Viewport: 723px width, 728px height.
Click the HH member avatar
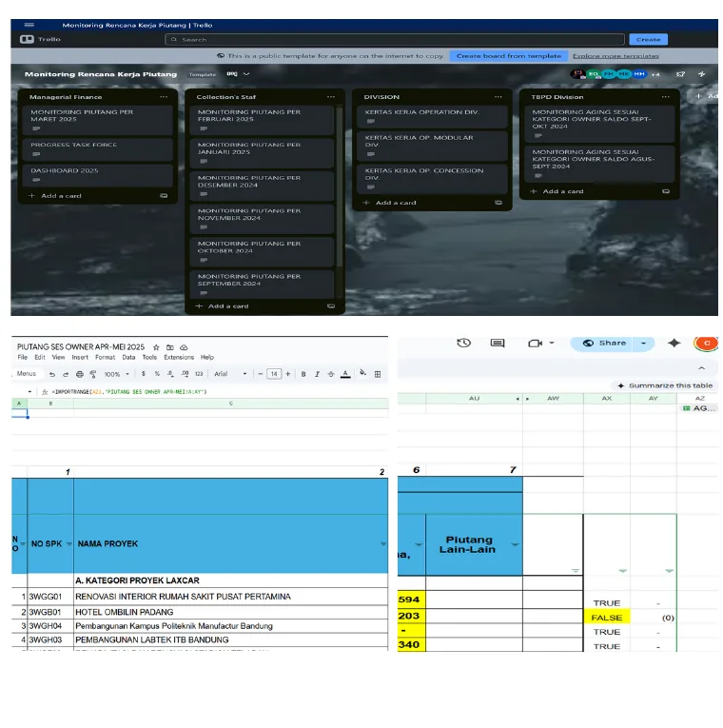[x=639, y=74]
